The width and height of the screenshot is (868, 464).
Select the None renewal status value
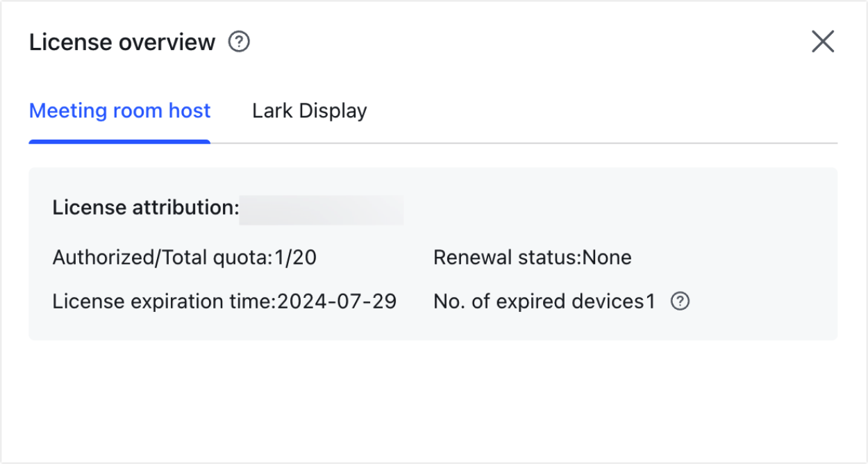coord(607,258)
